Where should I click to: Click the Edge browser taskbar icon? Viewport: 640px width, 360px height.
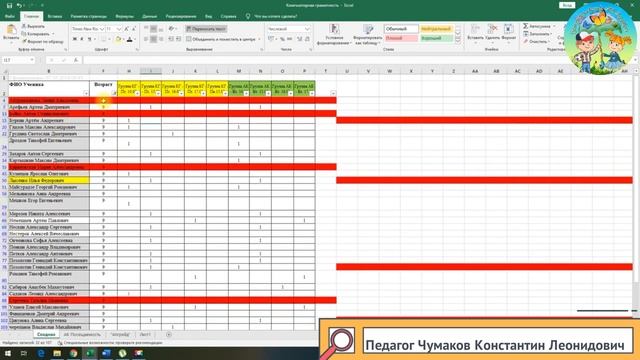41,353
